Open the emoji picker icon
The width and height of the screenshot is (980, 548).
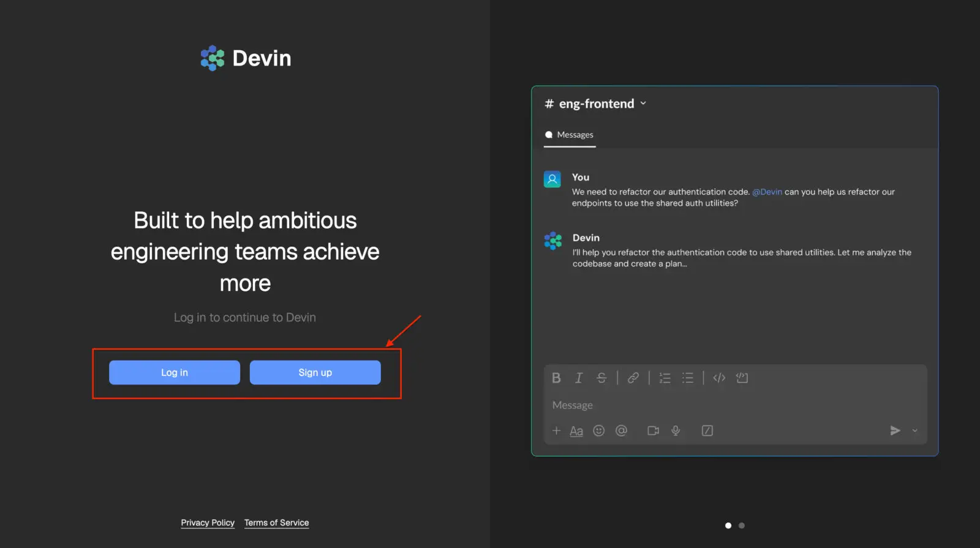tap(599, 430)
